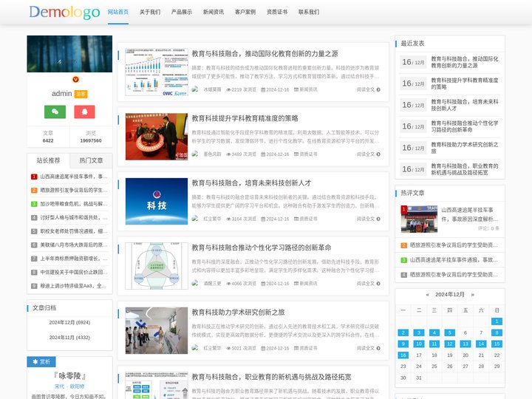Click orange number 2 badge for 晒旅游照 item

point(34,191)
